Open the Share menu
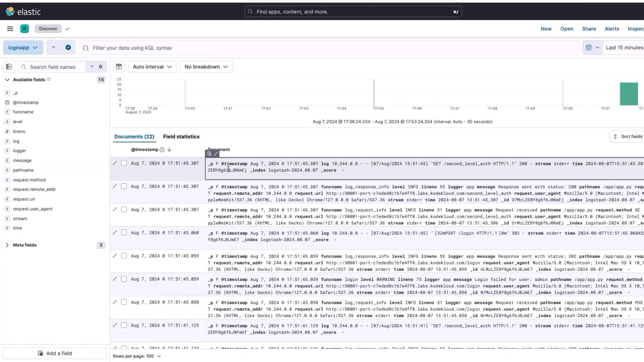This screenshot has height=362, width=644. click(x=589, y=29)
